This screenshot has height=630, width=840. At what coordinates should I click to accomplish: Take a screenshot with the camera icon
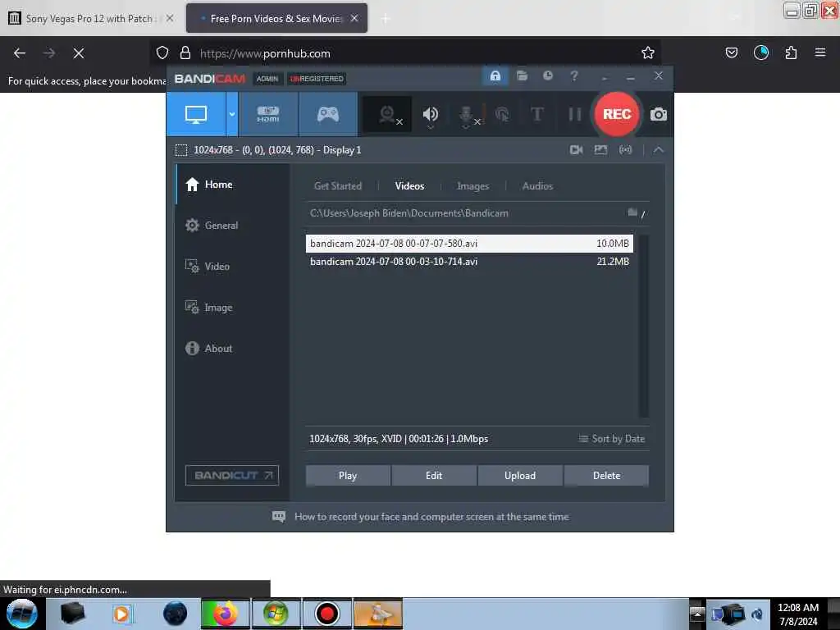[659, 114]
